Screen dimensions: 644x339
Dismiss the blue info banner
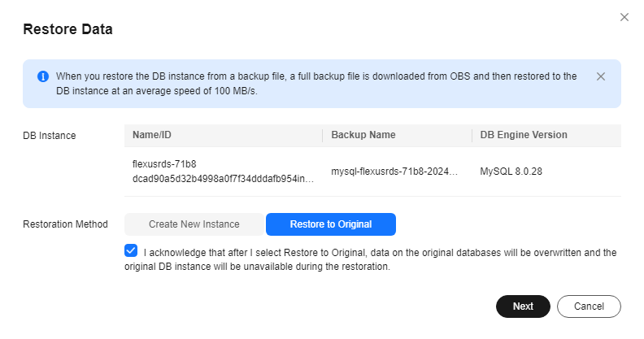601,76
